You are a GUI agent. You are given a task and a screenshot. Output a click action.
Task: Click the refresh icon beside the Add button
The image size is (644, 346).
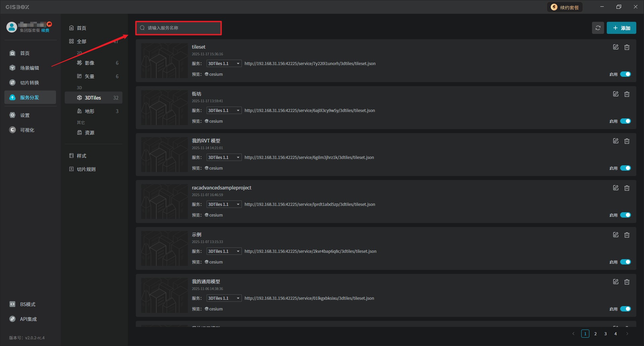pos(598,28)
